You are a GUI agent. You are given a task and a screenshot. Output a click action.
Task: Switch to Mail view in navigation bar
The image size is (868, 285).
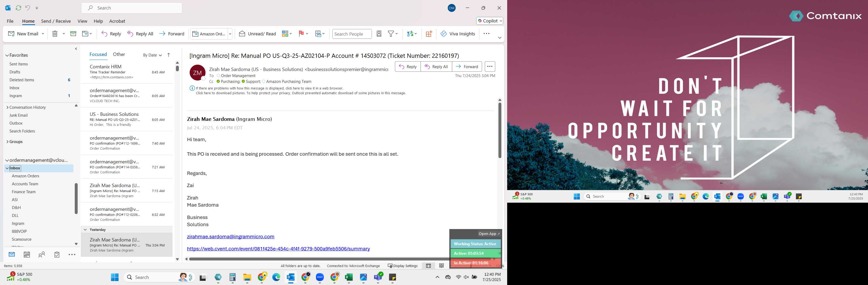[12, 255]
